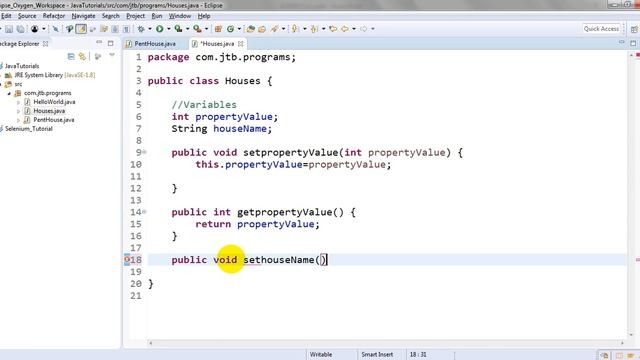Viewport: 640px width, 360px height.
Task: Collapse All in Package Explorer toolbar
Action: pos(71,56)
